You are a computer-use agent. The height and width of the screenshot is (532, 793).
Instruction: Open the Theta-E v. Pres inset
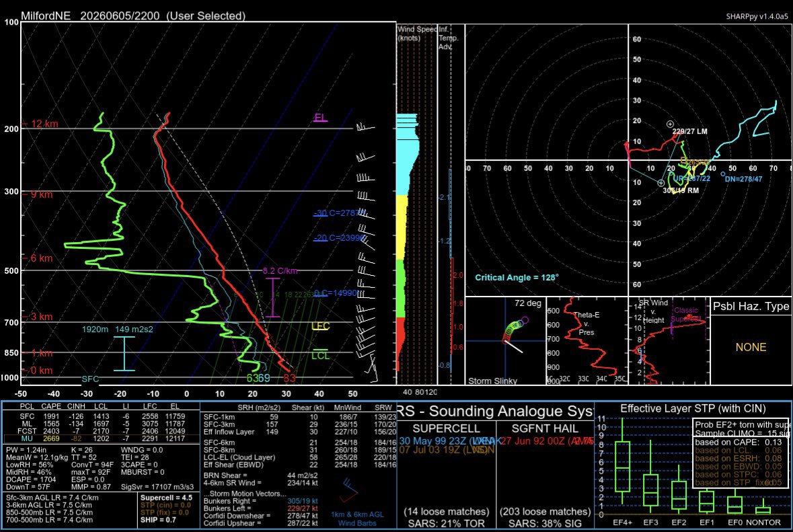[x=587, y=342]
